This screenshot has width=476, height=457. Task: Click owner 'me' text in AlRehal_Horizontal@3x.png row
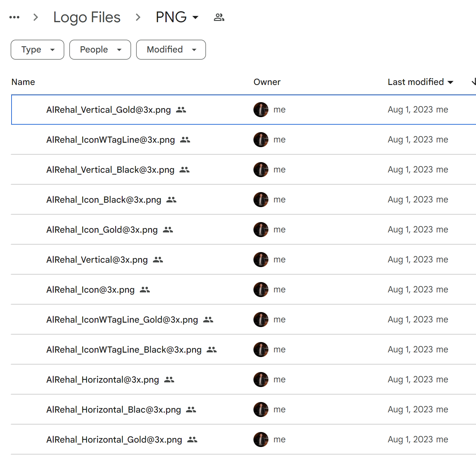(x=279, y=380)
